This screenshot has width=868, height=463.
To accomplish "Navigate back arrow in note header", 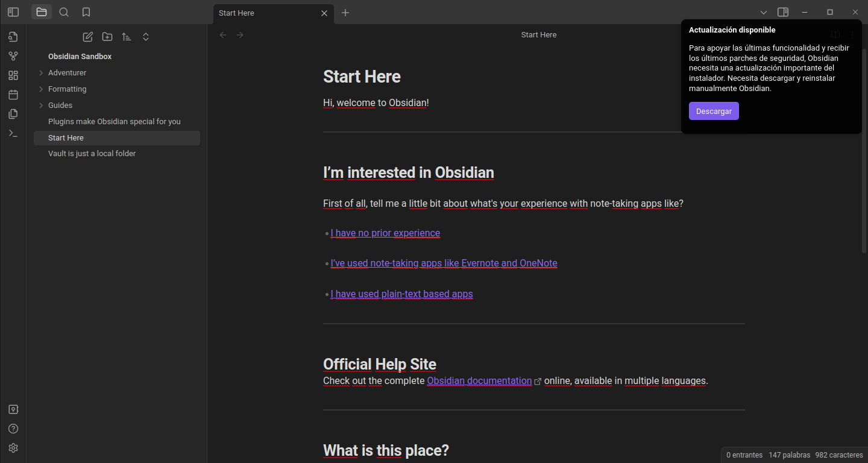I will 223,35.
